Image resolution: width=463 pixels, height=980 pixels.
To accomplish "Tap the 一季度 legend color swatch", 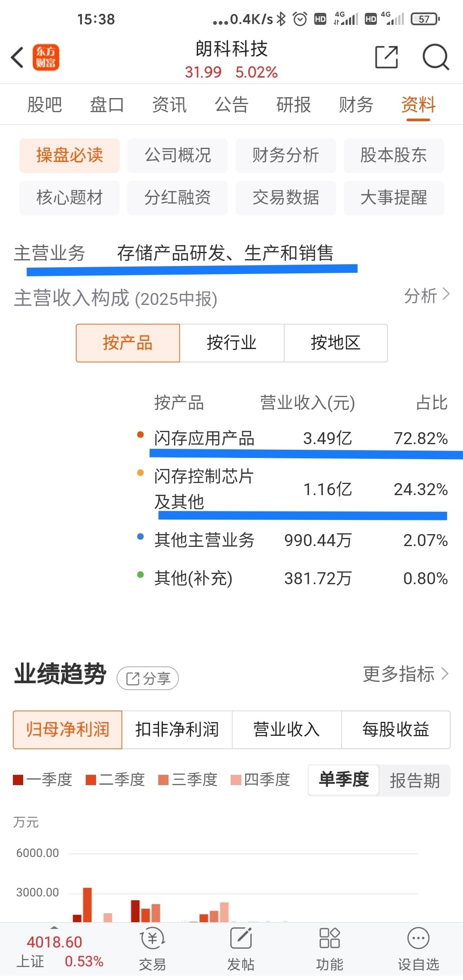I will [x=18, y=780].
